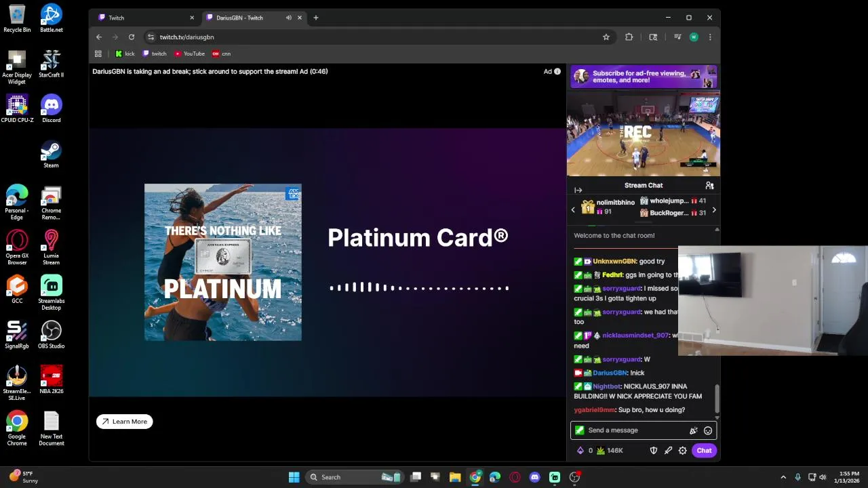Open the kick bookmark
The height and width of the screenshot is (488, 868).
(x=125, y=54)
